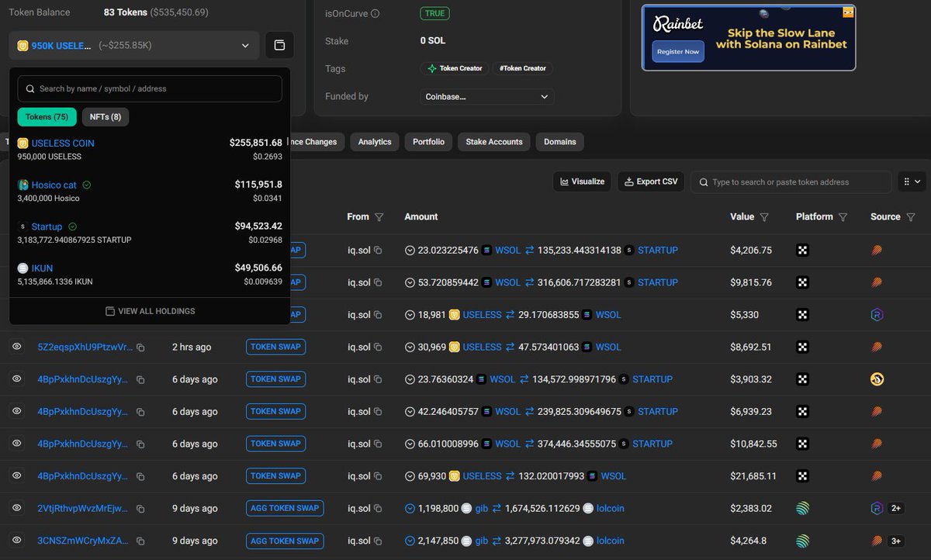931x560 pixels.
Task: Open the Startup token link
Action: point(47,227)
